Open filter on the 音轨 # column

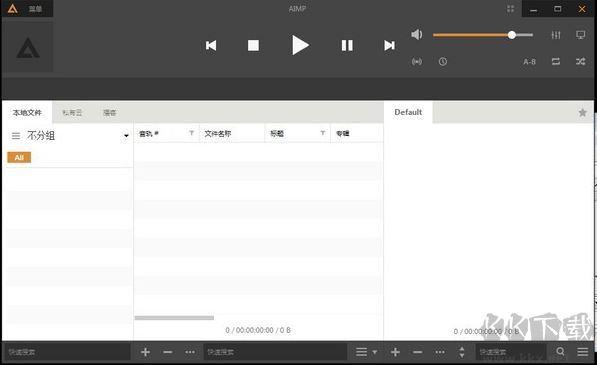[x=192, y=133]
